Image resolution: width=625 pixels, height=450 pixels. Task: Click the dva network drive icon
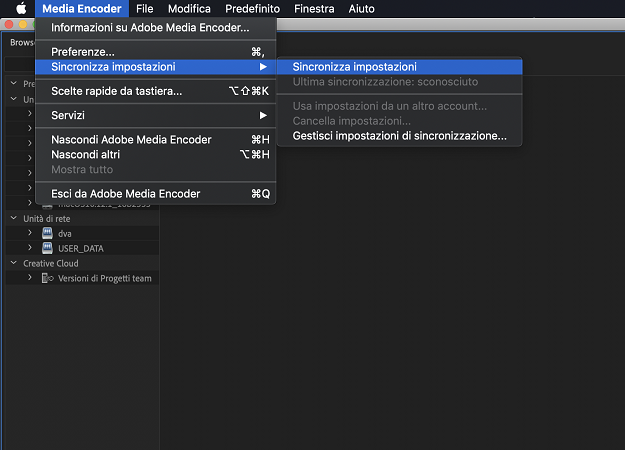[47, 233]
